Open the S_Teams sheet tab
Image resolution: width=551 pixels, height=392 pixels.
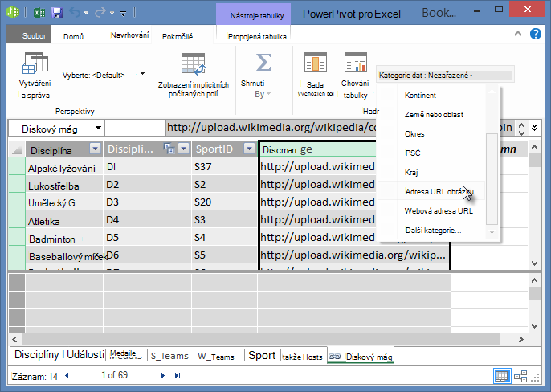click(169, 356)
